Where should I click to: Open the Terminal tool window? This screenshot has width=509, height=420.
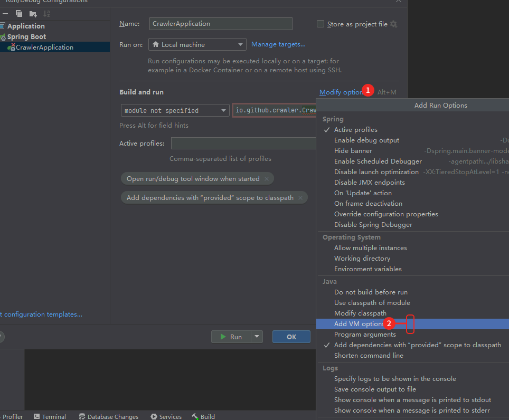point(50,416)
